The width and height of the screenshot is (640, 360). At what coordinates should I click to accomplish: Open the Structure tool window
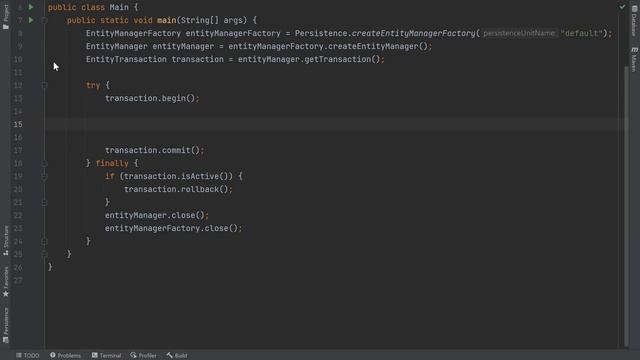point(6,240)
